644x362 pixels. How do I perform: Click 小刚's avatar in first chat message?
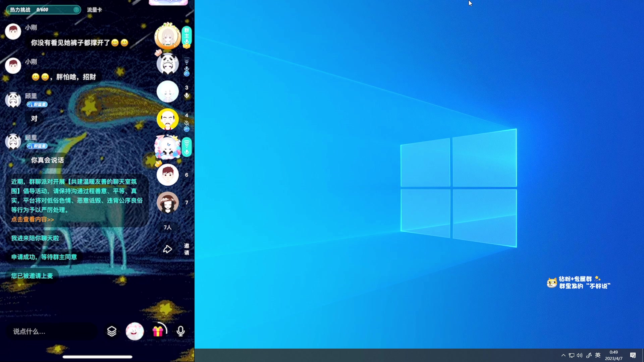pyautogui.click(x=13, y=32)
